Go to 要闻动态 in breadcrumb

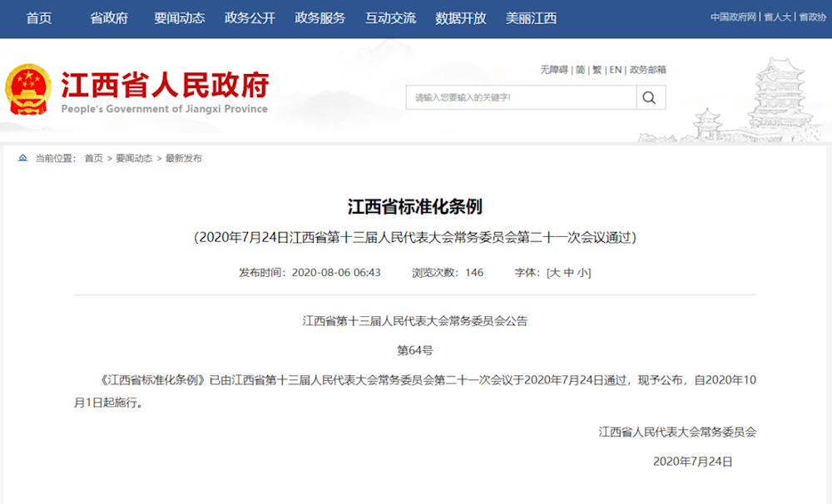tap(134, 158)
